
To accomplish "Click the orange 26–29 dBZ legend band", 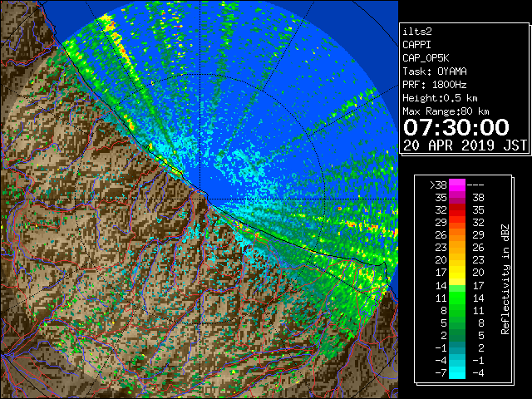I will coord(457,234).
